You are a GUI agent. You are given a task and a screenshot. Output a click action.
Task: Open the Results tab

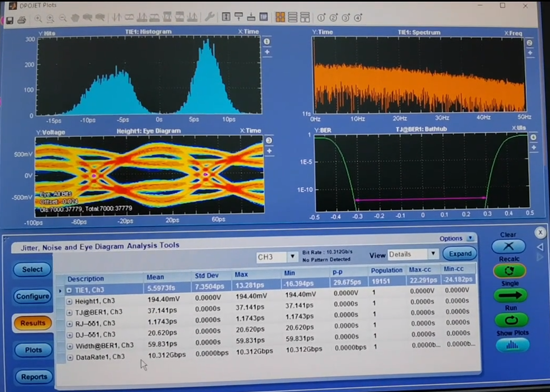[x=32, y=323]
